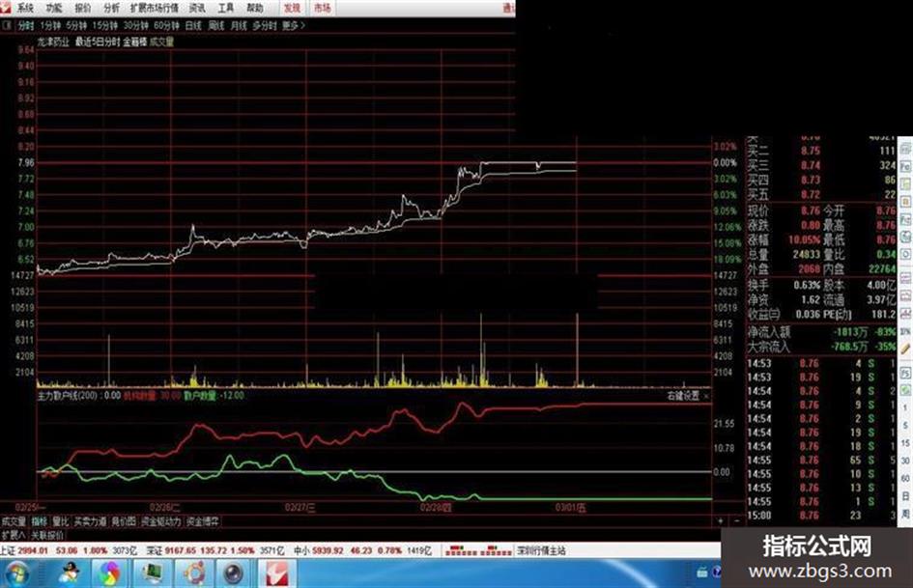Click the F5 icon in right sidebar
The width and height of the screenshot is (913, 588).
point(905,373)
